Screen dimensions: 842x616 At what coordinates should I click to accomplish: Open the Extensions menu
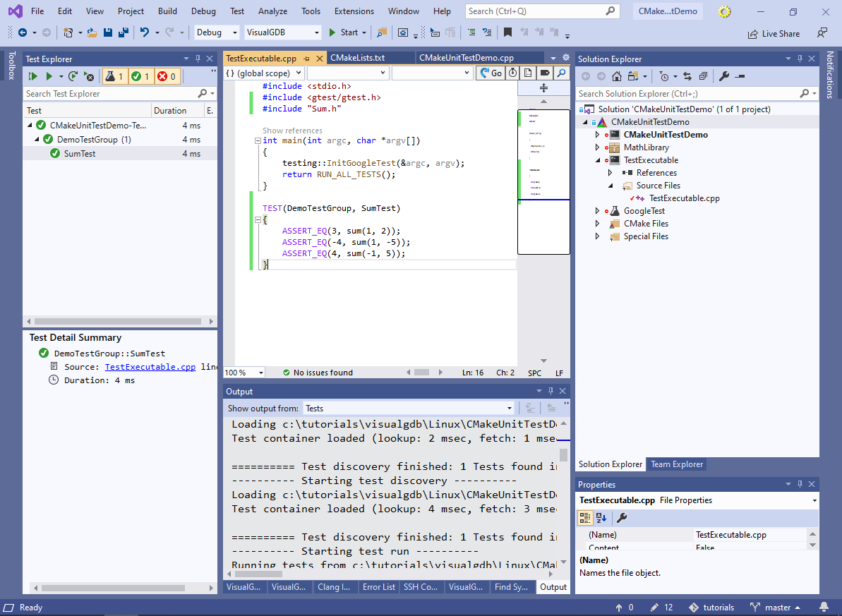(354, 11)
